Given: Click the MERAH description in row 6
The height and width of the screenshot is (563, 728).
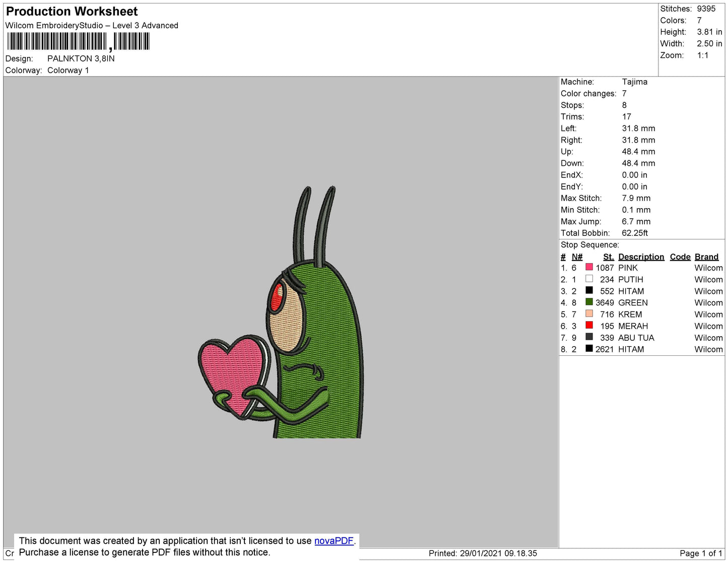Looking at the screenshot, I should point(633,326).
